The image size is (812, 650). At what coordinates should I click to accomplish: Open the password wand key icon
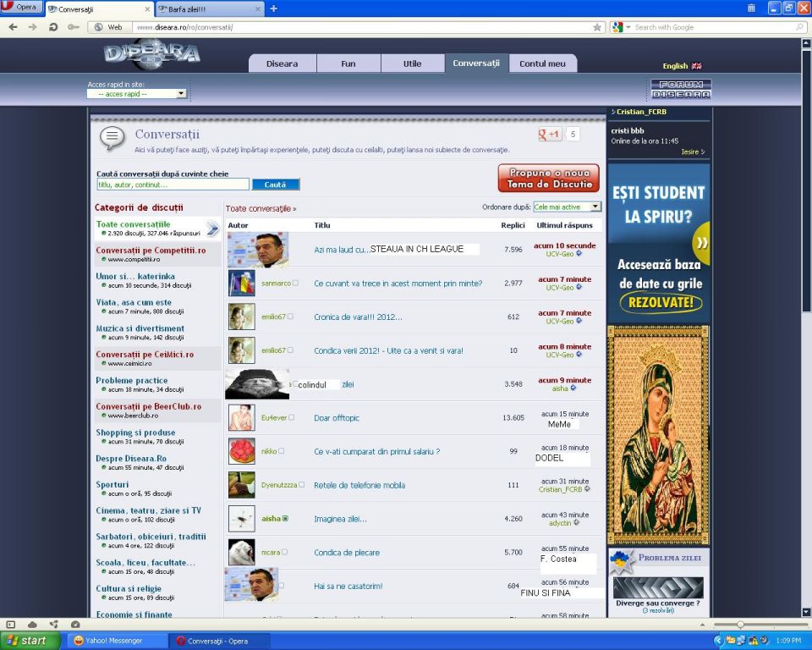click(x=73, y=27)
